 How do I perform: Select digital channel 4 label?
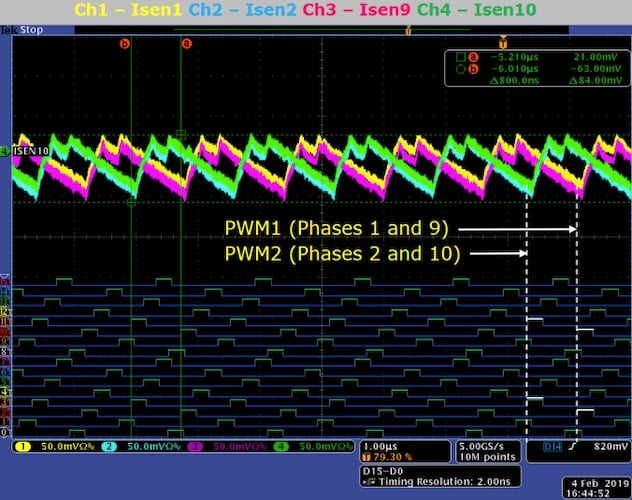click(x=5, y=392)
